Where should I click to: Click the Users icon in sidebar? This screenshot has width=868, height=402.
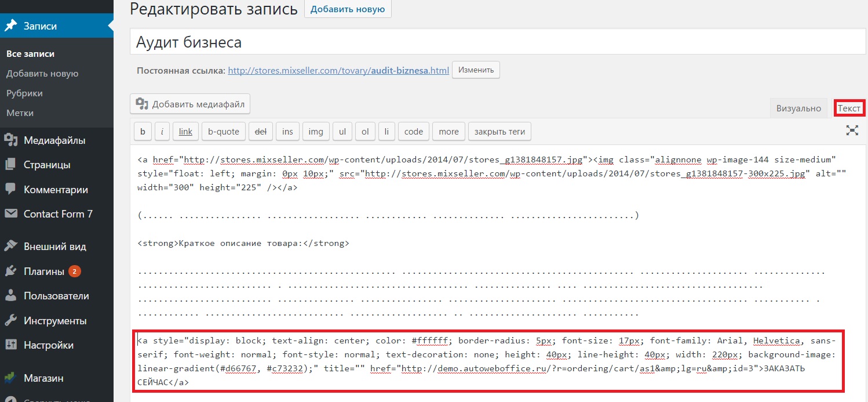point(10,296)
